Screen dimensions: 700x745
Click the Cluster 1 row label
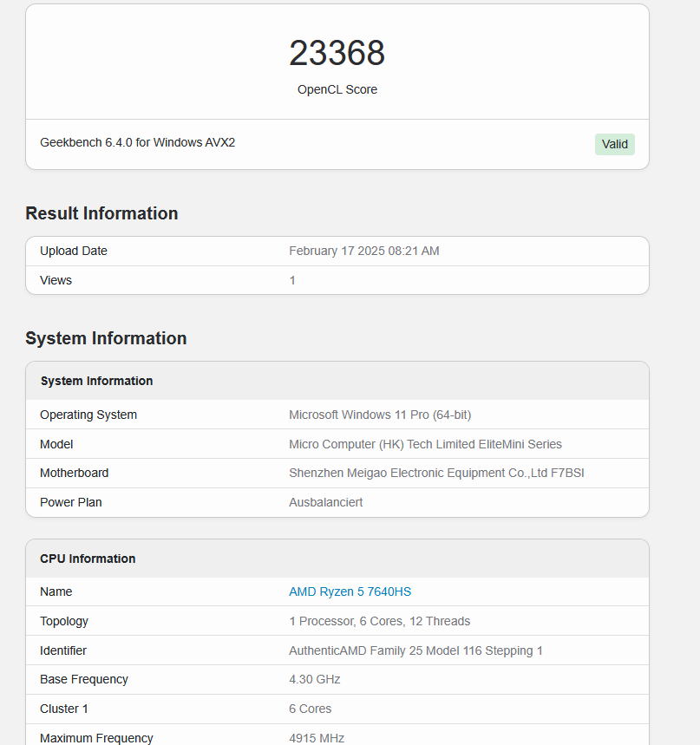[63, 709]
